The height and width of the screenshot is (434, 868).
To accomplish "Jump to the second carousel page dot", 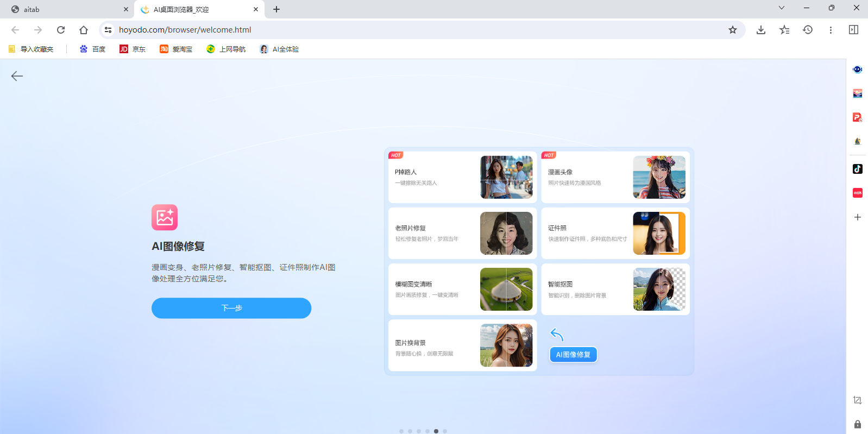I will 410,431.
